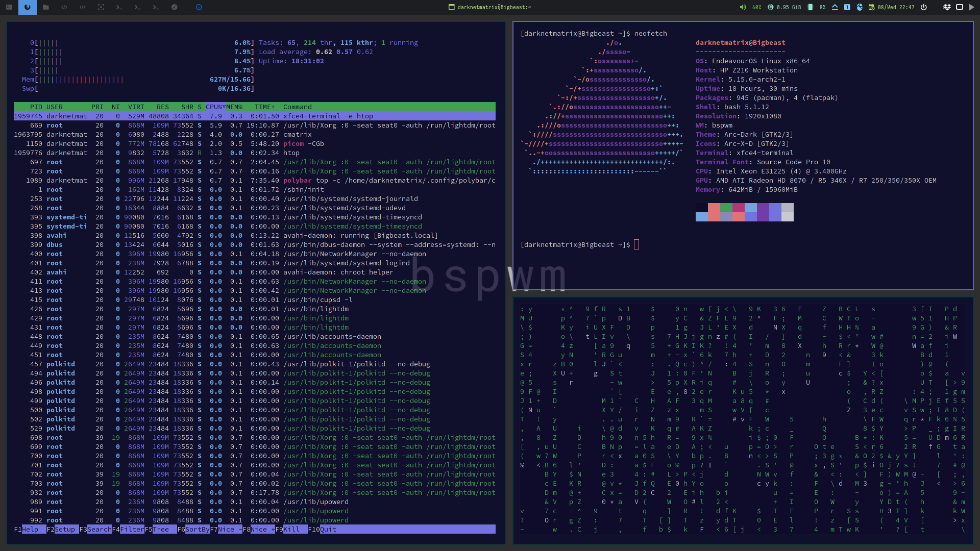Switch to the music workspace icon
This screenshot has width=980, height=551.
[175, 7]
